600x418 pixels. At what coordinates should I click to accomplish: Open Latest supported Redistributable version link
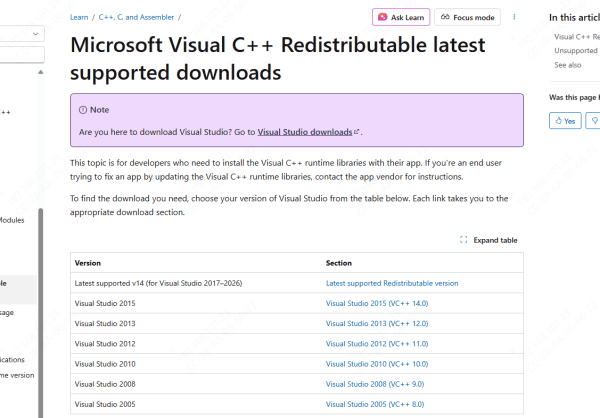click(392, 283)
